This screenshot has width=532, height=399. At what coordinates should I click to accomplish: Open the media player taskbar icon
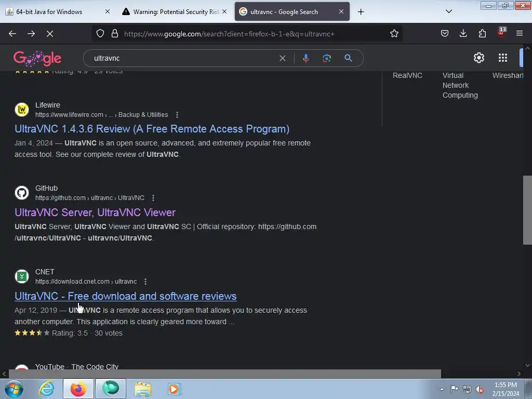pos(174,389)
